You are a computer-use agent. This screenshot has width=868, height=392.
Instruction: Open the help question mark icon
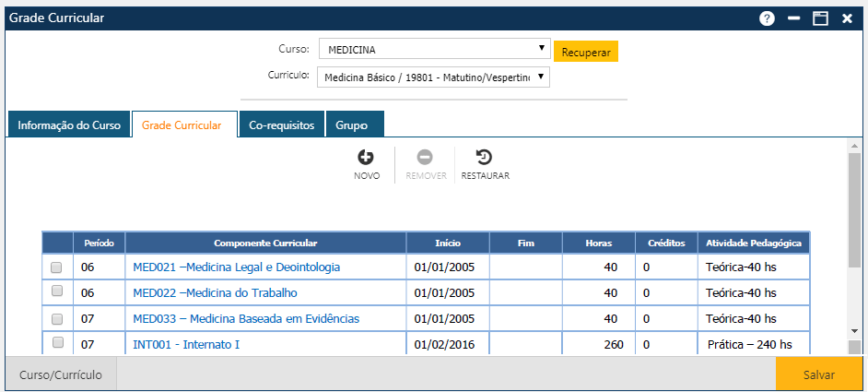coord(767,18)
